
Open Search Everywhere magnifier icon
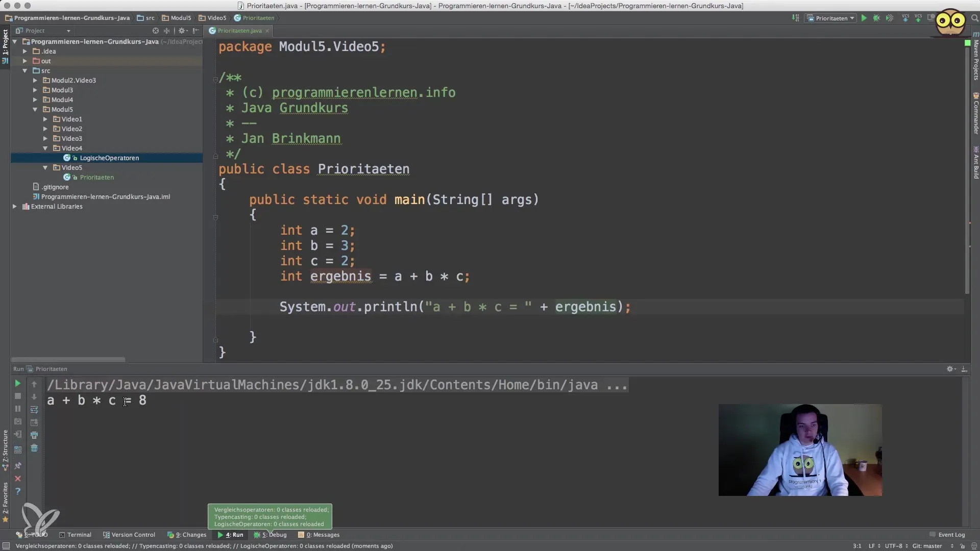pos(974,18)
